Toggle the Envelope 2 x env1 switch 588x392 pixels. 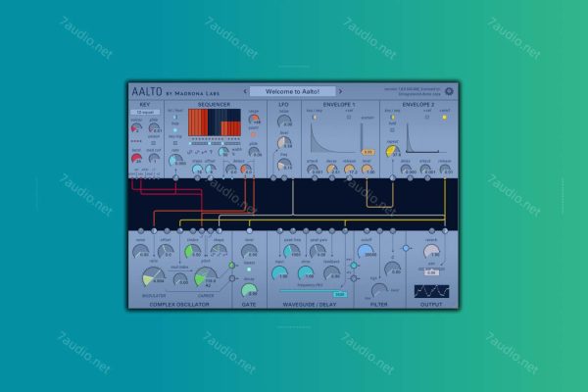click(x=444, y=118)
